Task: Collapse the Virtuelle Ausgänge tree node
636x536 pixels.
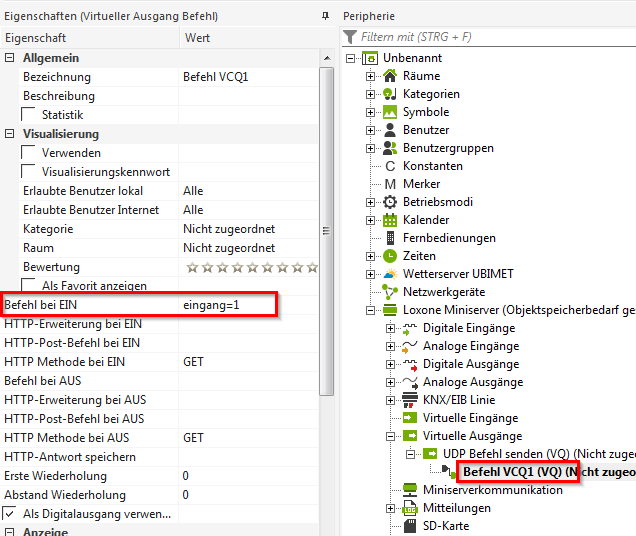Action: click(x=389, y=436)
